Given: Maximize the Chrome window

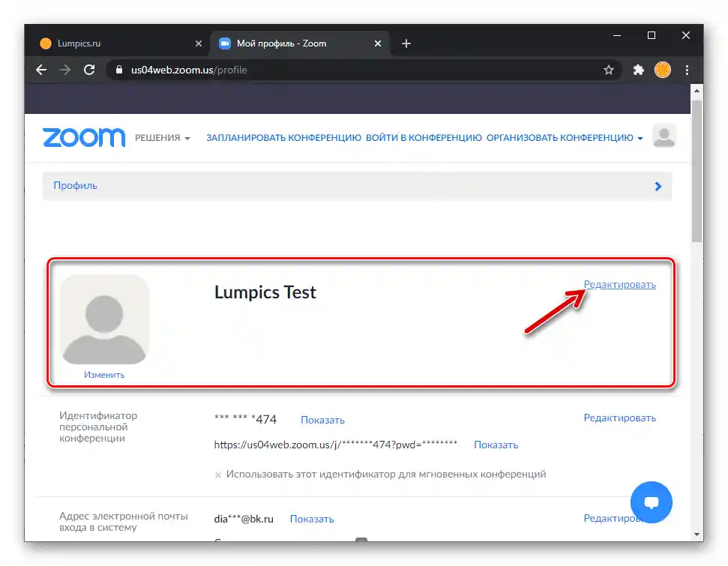Looking at the screenshot, I should [652, 35].
